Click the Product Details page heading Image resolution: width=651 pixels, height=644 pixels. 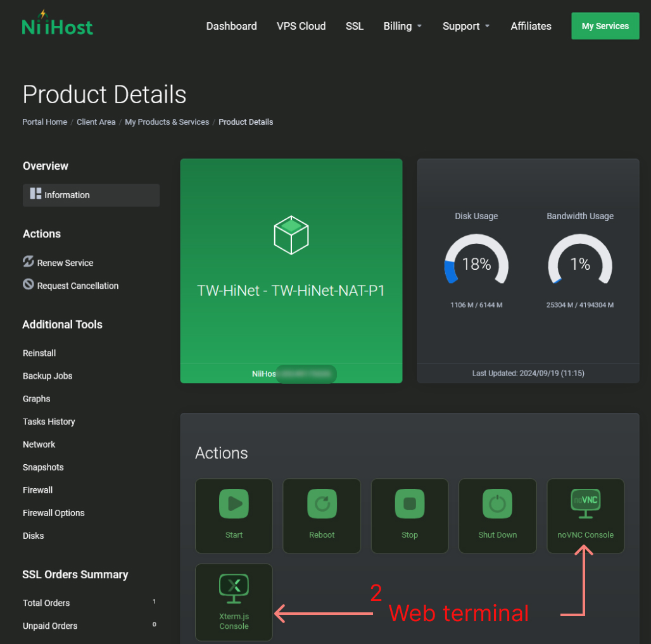tap(104, 94)
